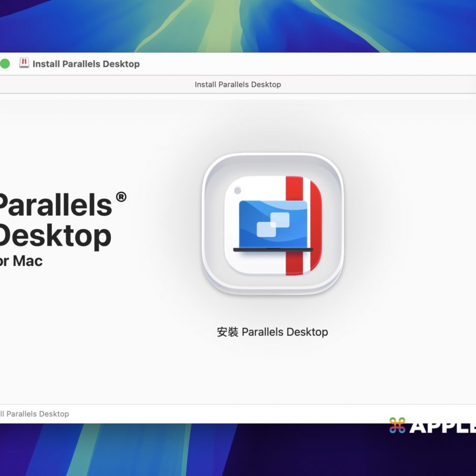Click the bold Install Parallels Desktop window title

(x=86, y=64)
